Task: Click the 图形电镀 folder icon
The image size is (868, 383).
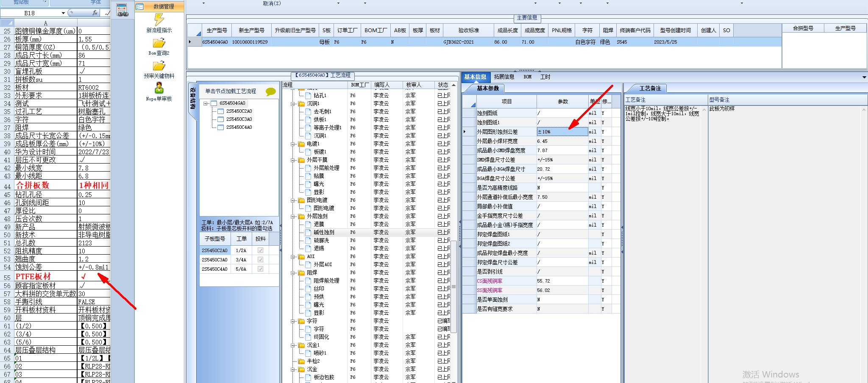Action: 301,200
